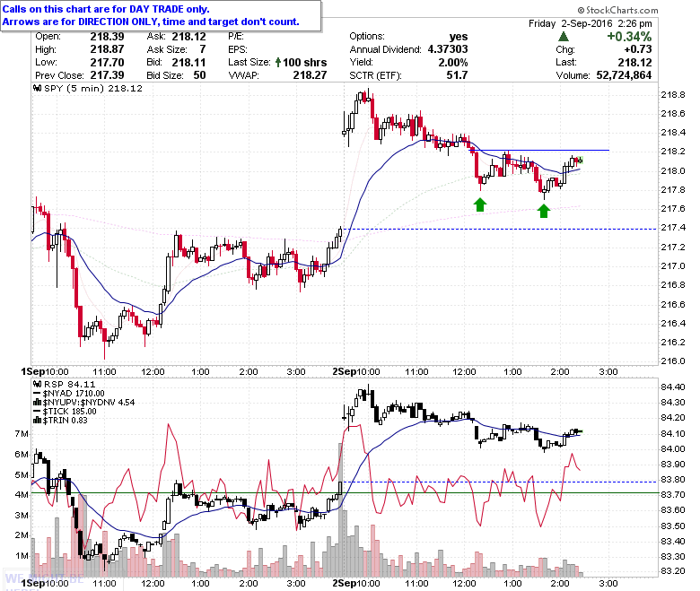Screen dimensions: 700x591
Task: Click the SCTR (ETF) value 51.7
Action: (457, 75)
